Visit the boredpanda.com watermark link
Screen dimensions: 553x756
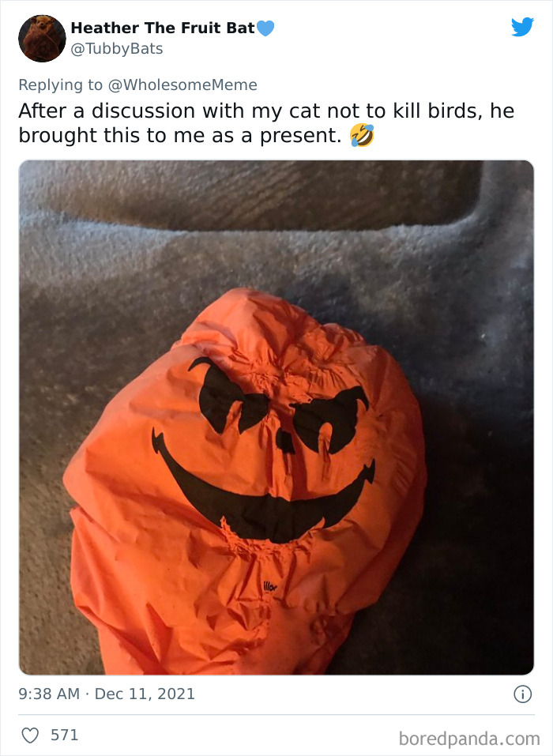(x=469, y=739)
